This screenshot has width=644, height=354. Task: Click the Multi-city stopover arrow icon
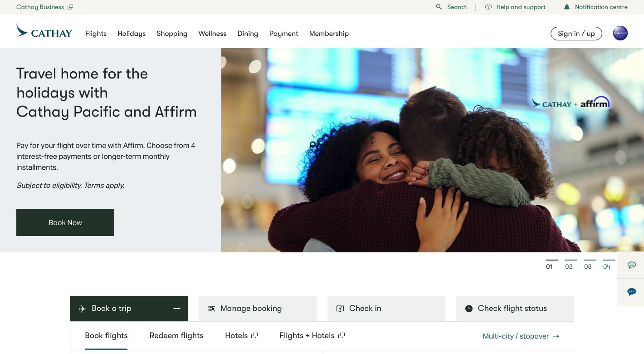(x=556, y=336)
